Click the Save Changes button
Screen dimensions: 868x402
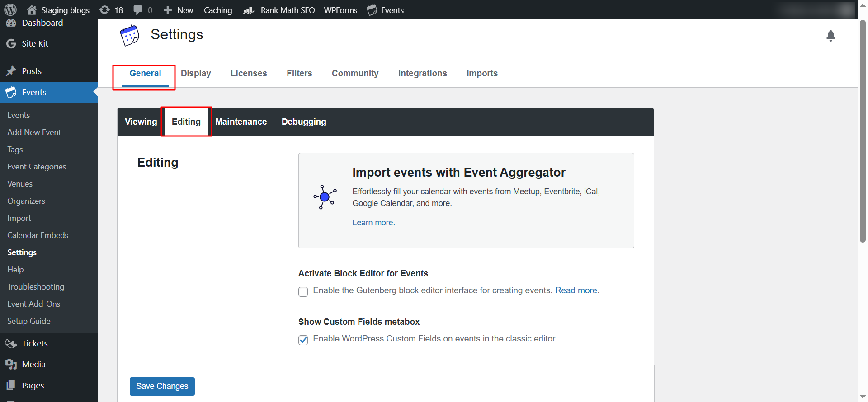[162, 386]
